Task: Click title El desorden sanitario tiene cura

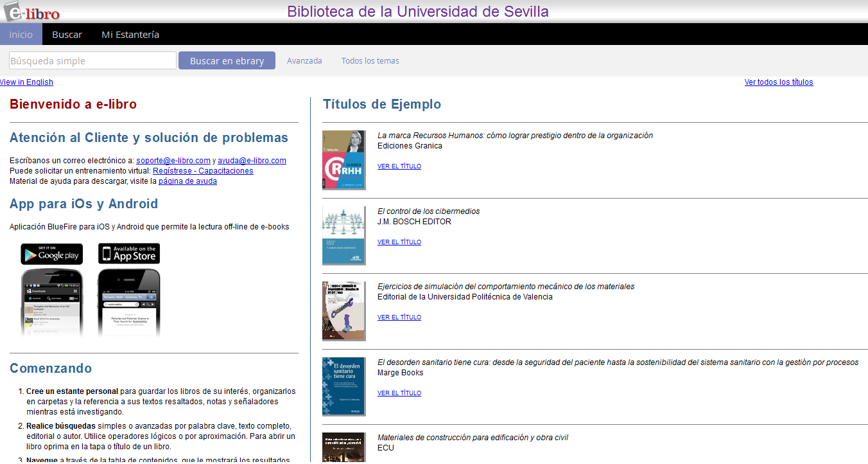Action: click(618, 362)
